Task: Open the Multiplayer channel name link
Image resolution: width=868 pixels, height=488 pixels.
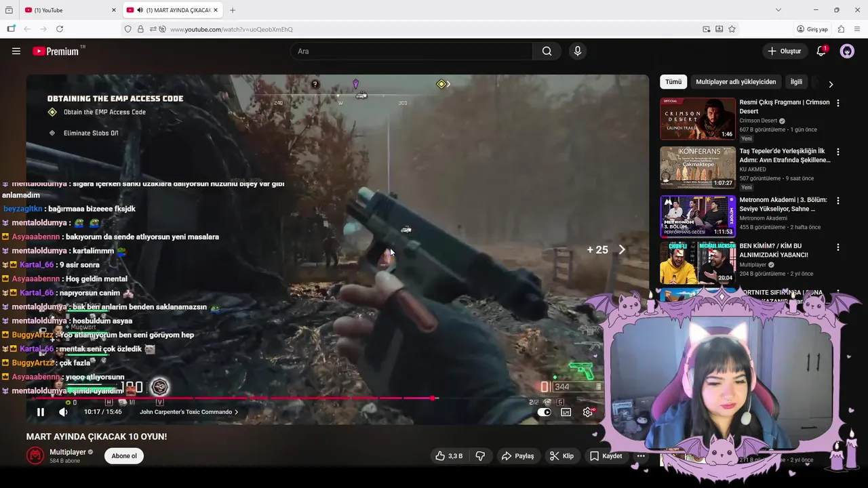Action: [x=68, y=452]
